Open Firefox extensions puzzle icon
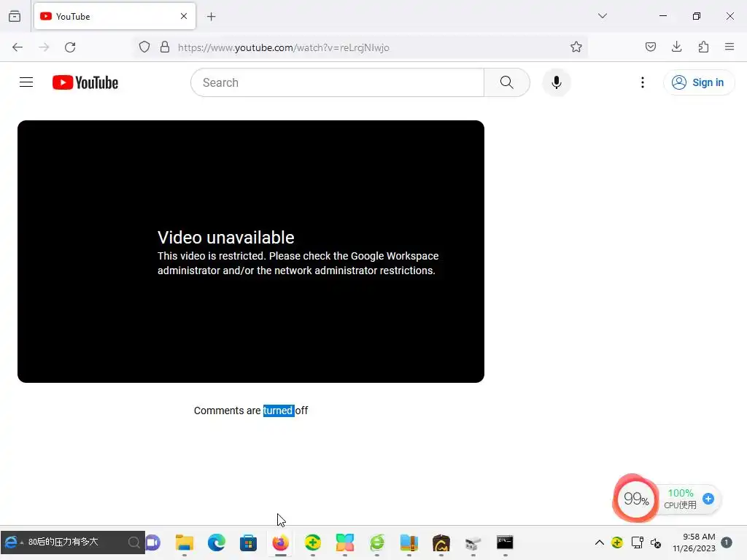This screenshot has height=560, width=747. 703,47
